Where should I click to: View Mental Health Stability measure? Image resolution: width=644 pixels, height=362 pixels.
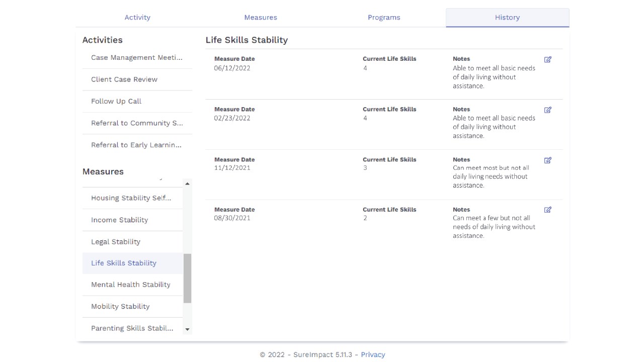(131, 285)
